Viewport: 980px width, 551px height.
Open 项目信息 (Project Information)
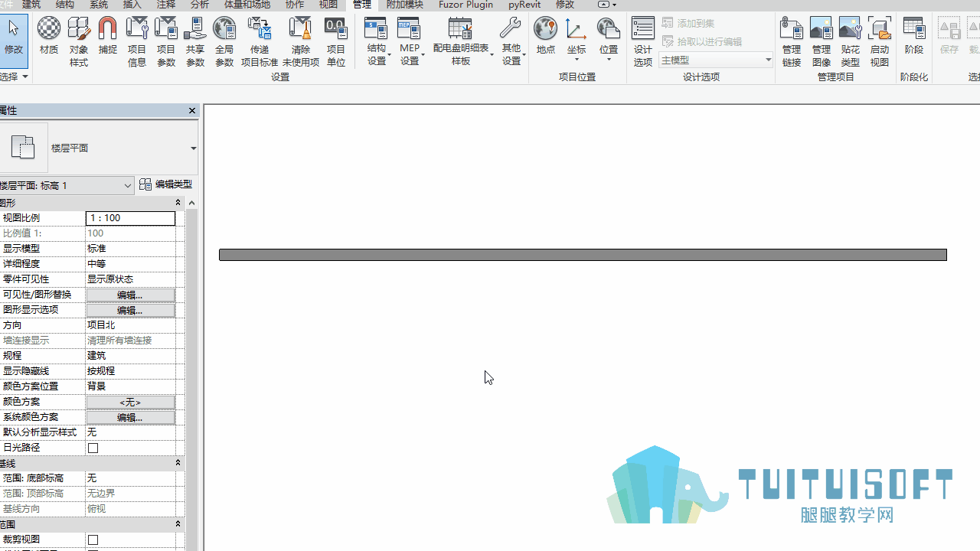click(x=137, y=41)
